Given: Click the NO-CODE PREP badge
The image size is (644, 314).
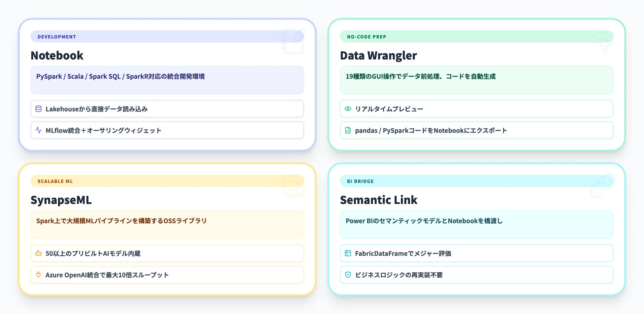Looking at the screenshot, I should pos(366,36).
